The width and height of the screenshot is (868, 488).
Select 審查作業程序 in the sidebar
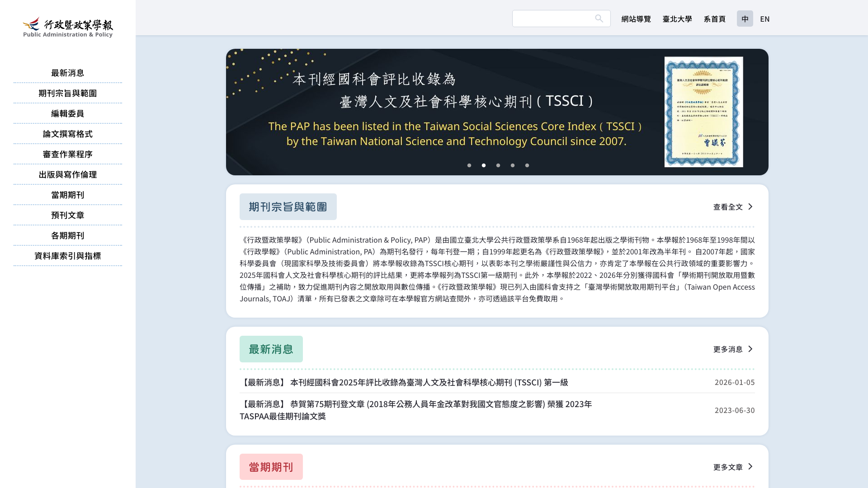[x=67, y=154]
